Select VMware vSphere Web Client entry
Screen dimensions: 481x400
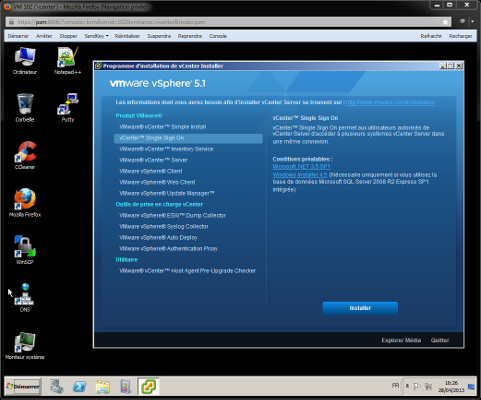157,182
